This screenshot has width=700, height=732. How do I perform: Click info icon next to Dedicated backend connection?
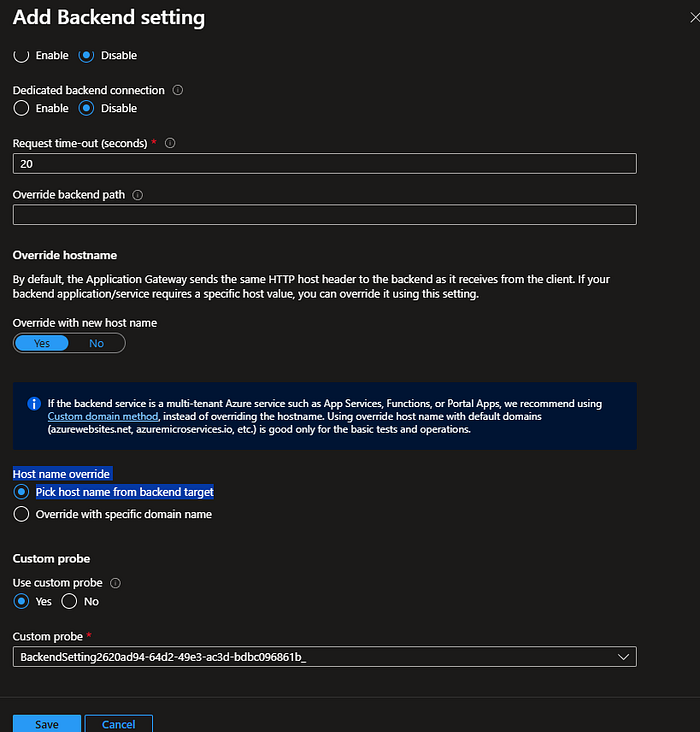178,90
